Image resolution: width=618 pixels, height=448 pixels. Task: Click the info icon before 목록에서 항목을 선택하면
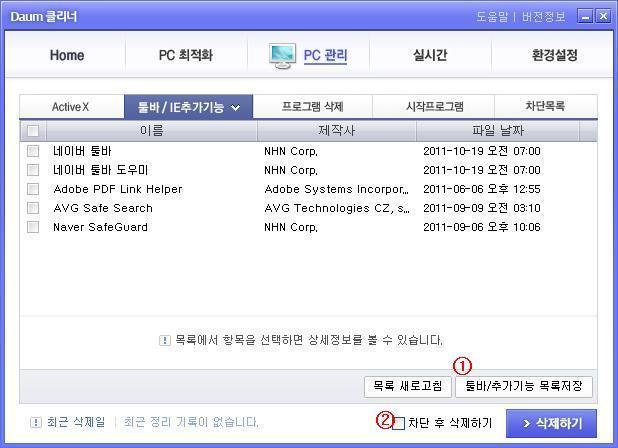[164, 340]
